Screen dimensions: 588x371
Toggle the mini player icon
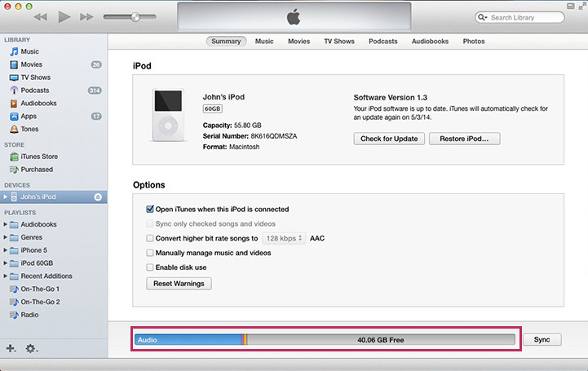tap(570, 6)
